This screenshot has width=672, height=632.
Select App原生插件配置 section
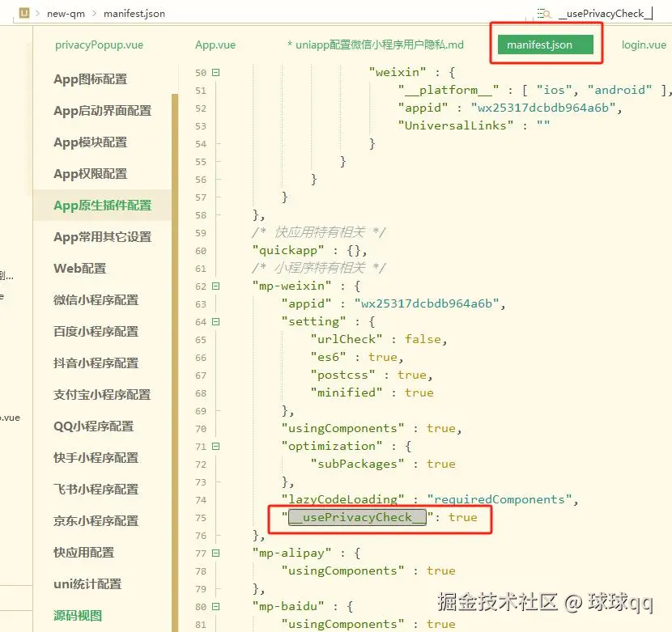[x=103, y=206]
